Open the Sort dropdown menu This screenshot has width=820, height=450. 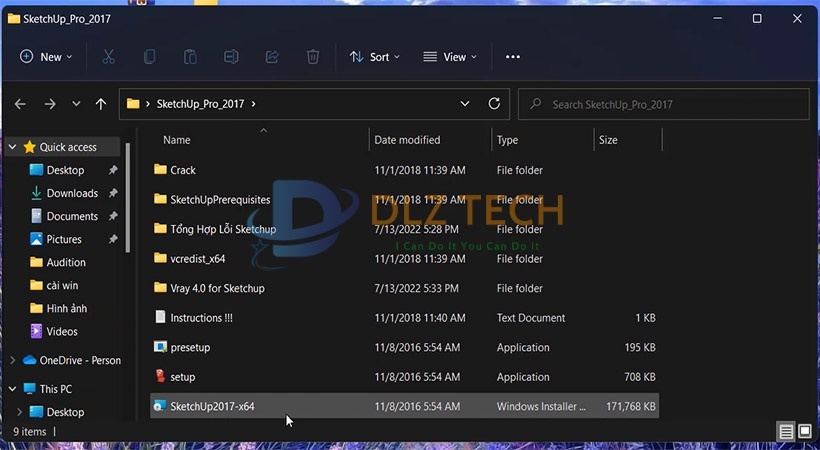pyautogui.click(x=374, y=57)
